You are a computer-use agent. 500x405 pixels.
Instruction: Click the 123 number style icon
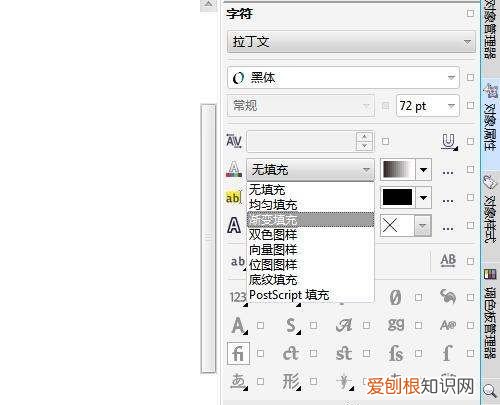tap(238, 297)
